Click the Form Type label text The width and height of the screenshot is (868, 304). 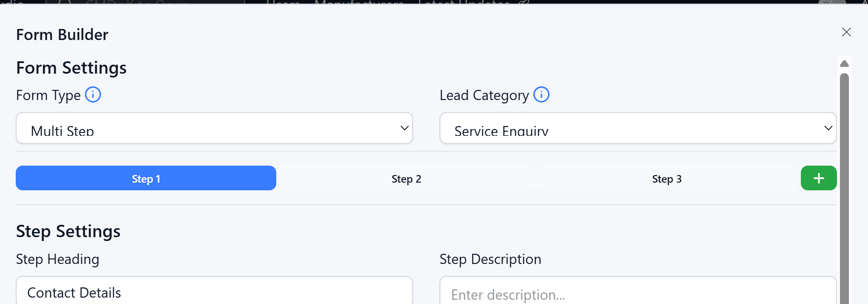(x=48, y=95)
